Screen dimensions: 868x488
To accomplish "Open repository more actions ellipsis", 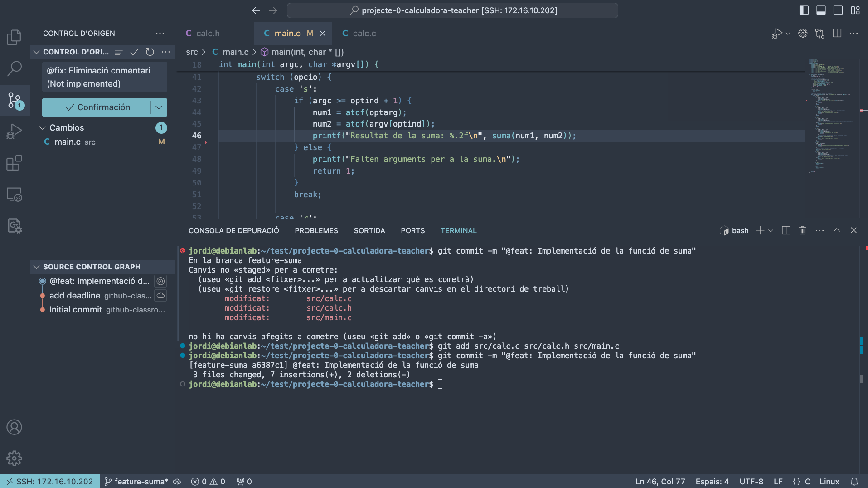I will coord(166,52).
